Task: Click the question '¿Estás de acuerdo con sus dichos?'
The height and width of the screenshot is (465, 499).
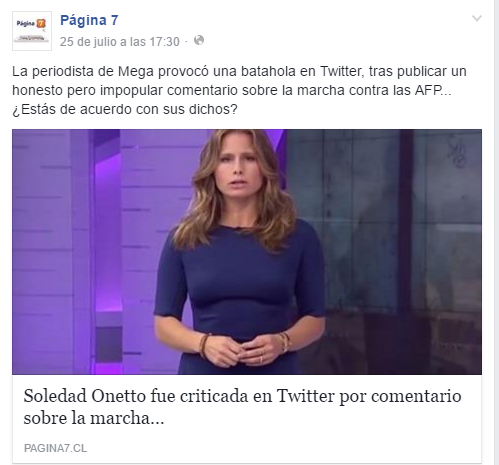Action: pos(125,109)
